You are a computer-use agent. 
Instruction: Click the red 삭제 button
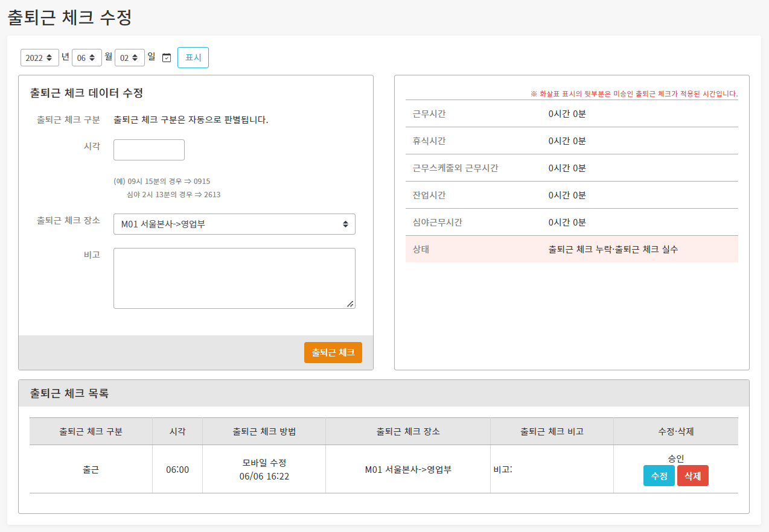coord(692,476)
